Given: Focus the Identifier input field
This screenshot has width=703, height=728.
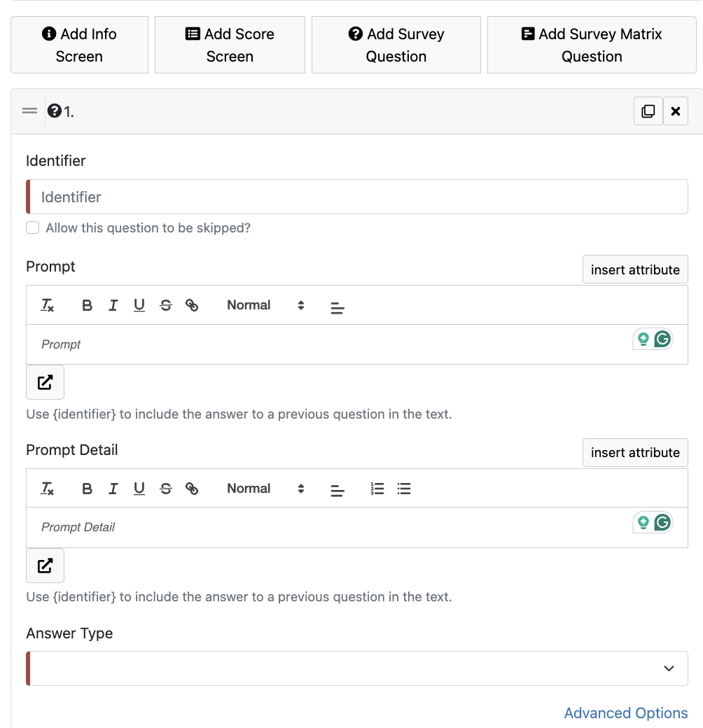Looking at the screenshot, I should pyautogui.click(x=357, y=197).
